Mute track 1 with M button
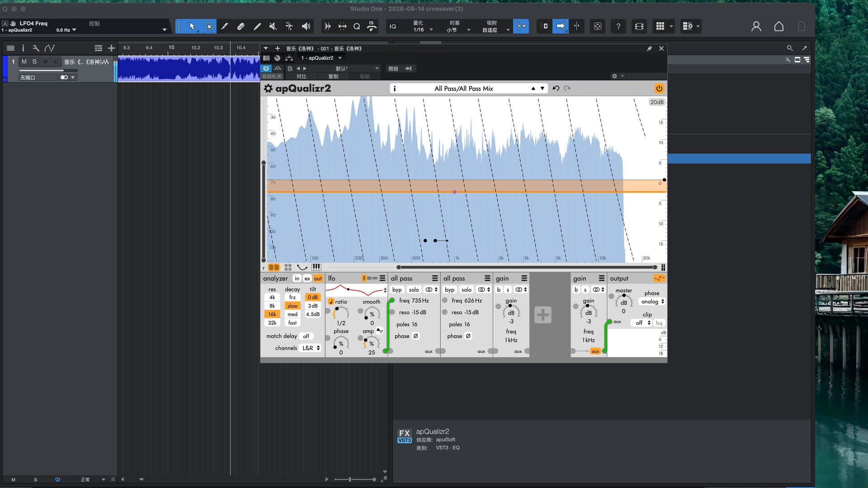This screenshot has width=868, height=488. 24,61
